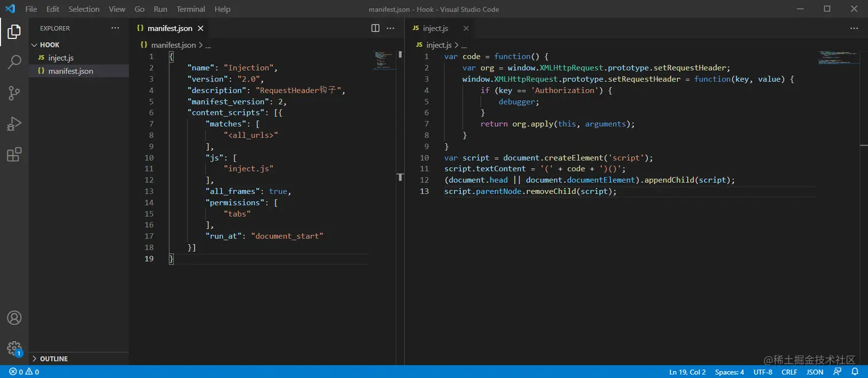868x378 pixels.
Task: Click createElement call in inject.js
Action: 574,158
